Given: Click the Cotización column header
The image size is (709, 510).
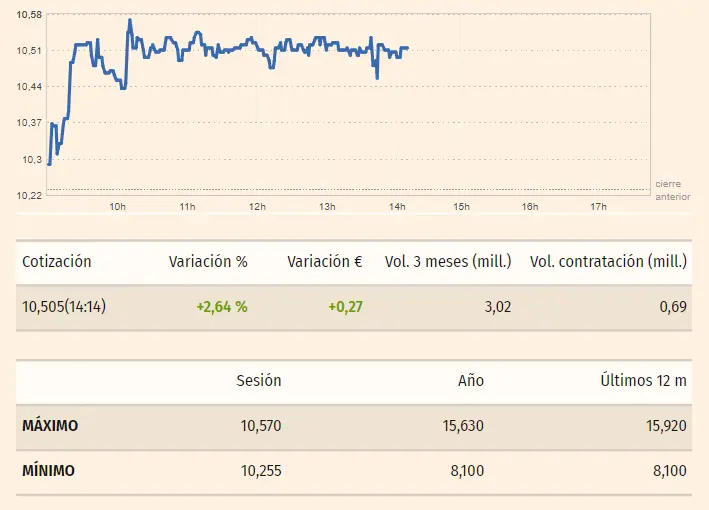Looking at the screenshot, I should (56, 262).
